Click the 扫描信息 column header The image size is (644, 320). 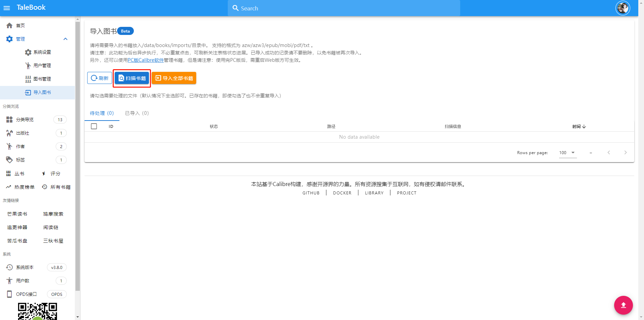[453, 127]
